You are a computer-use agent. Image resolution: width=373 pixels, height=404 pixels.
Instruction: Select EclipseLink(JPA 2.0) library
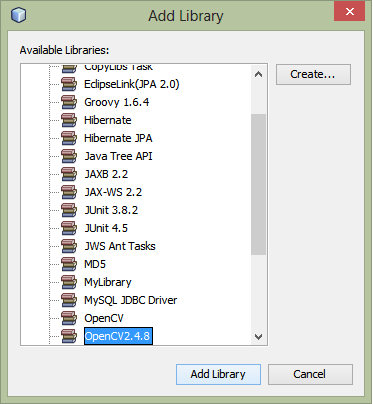point(132,84)
